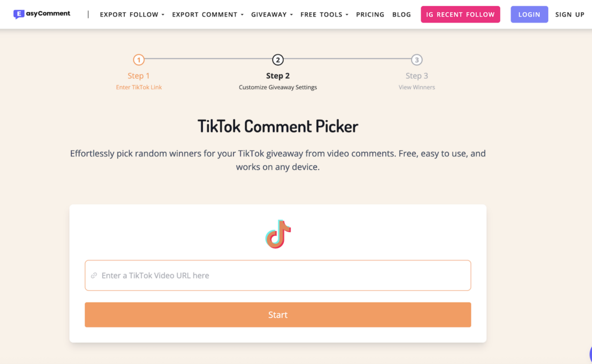Image resolution: width=592 pixels, height=364 pixels.
Task: Open the Blog menu item
Action: (x=402, y=14)
